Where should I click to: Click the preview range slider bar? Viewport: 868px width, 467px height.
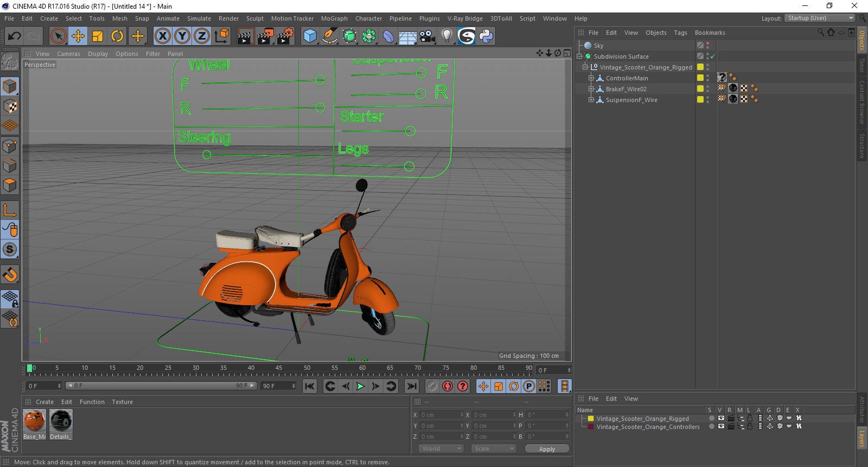(161, 386)
